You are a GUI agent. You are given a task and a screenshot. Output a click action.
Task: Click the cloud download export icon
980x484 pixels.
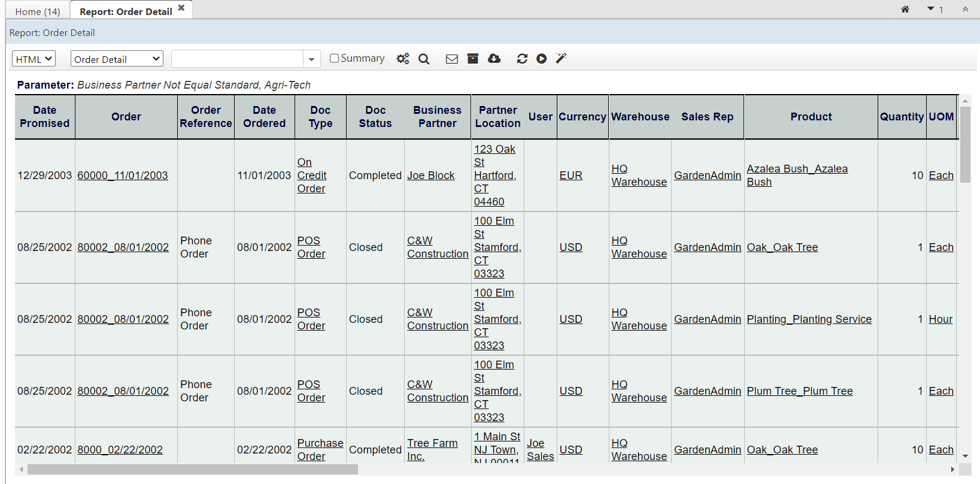pyautogui.click(x=494, y=59)
